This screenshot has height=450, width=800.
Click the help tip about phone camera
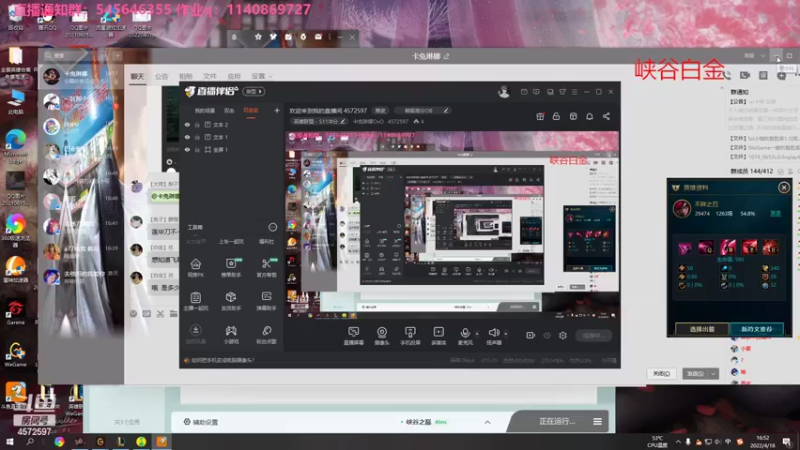tap(222, 360)
